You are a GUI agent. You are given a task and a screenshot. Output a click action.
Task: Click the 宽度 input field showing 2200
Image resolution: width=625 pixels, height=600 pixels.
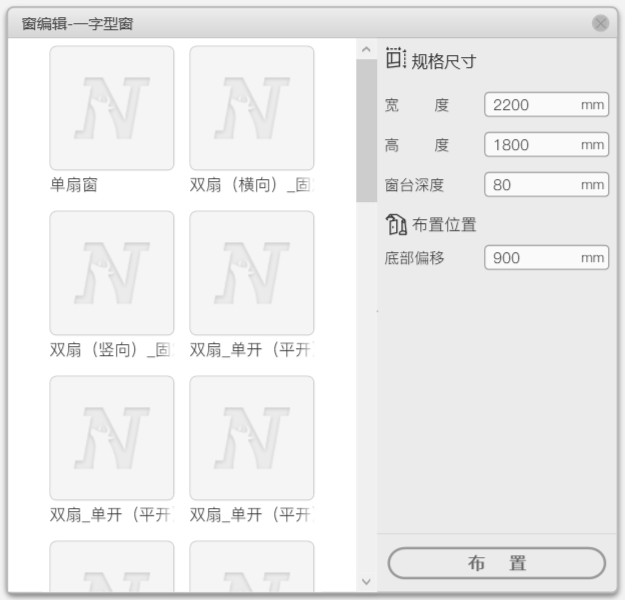point(546,105)
